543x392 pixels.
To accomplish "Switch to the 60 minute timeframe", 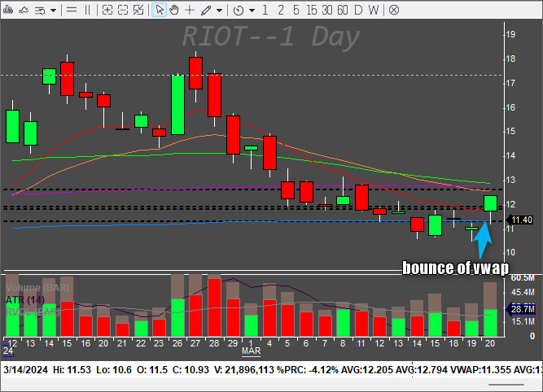I will 343,10.
